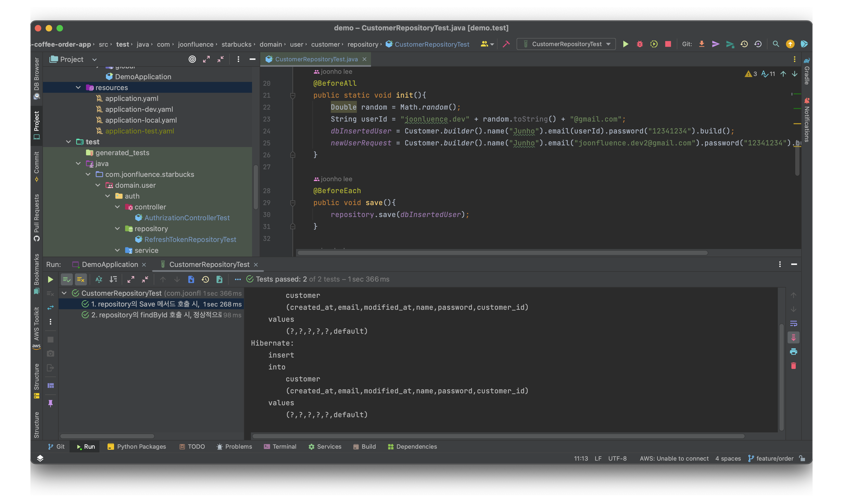Toggle the Show Ignored tests filter
Screen dimensions: 843x504
point(81,279)
